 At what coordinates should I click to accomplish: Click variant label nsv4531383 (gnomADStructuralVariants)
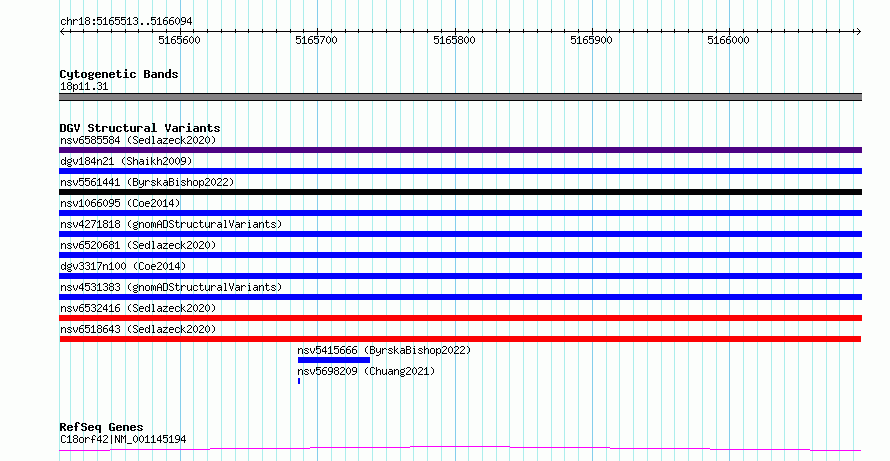[x=171, y=287]
